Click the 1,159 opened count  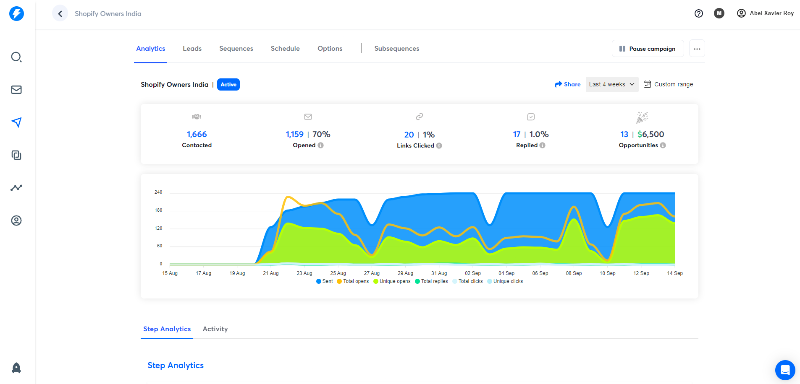pos(294,135)
